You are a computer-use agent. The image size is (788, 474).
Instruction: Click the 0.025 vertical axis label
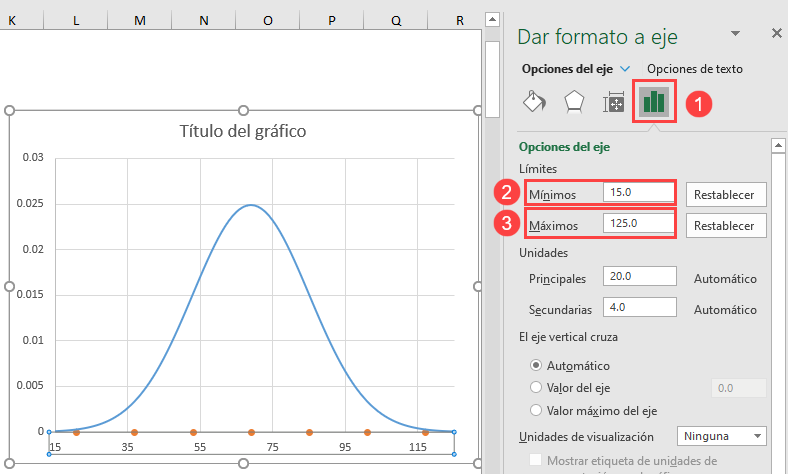coord(30,204)
